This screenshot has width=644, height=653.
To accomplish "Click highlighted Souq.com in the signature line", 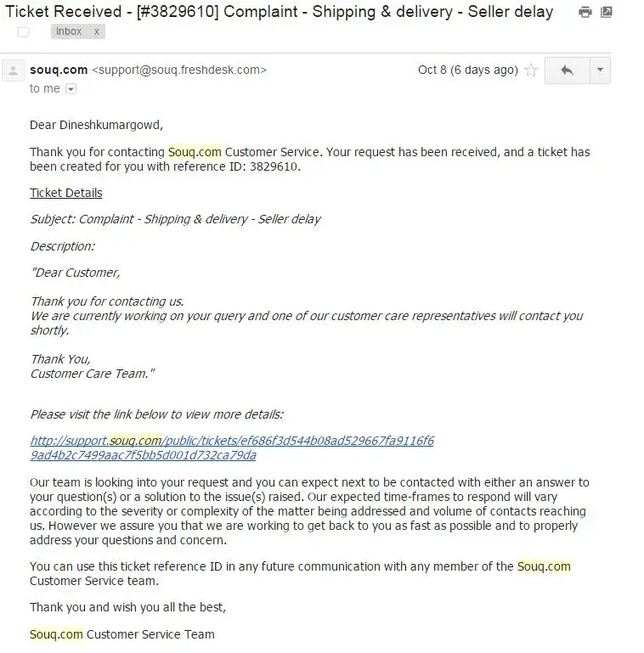I will coord(56,634).
